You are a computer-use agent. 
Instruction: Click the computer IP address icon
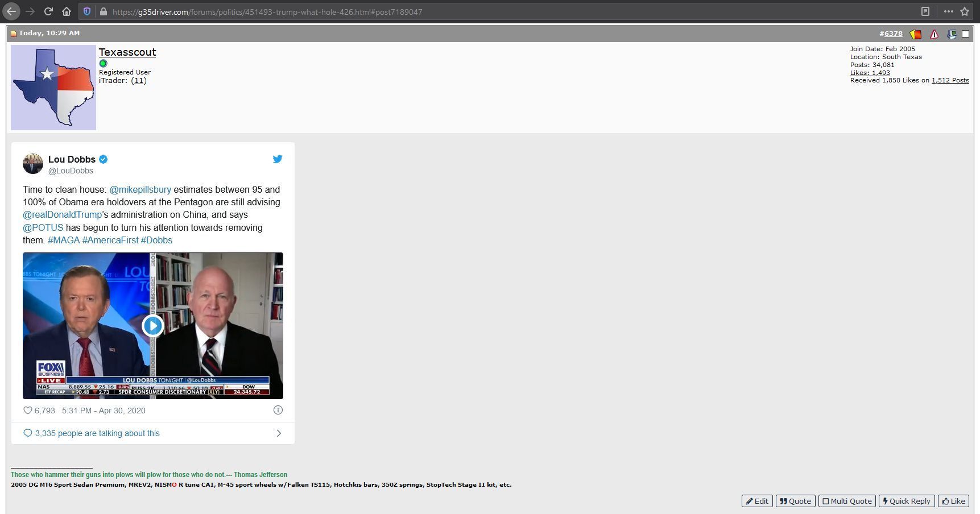(952, 34)
